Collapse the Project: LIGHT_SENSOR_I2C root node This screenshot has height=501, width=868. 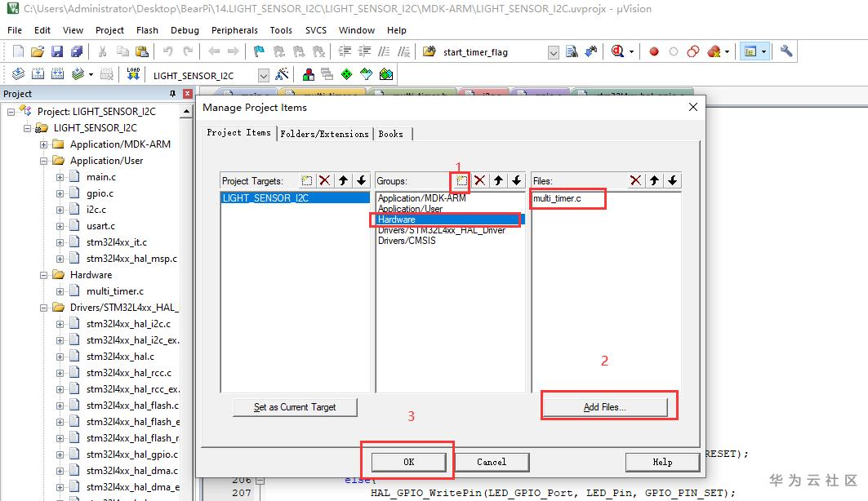11,112
